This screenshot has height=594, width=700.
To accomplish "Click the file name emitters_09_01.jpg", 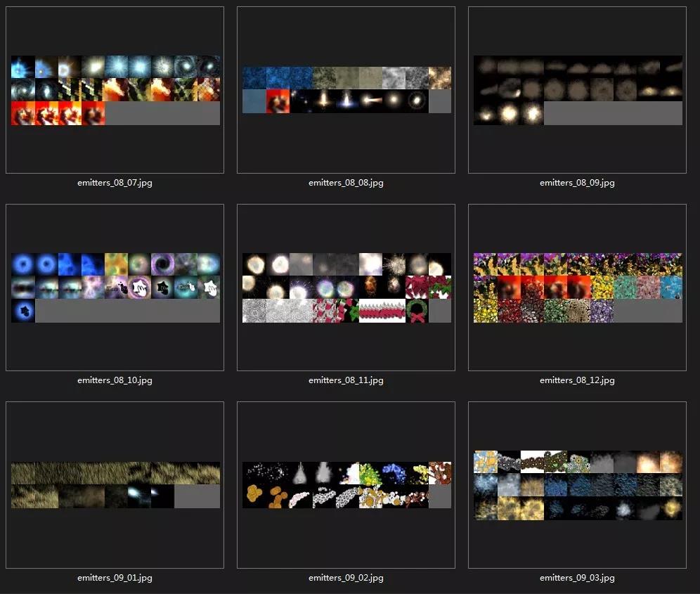I will (x=115, y=577).
